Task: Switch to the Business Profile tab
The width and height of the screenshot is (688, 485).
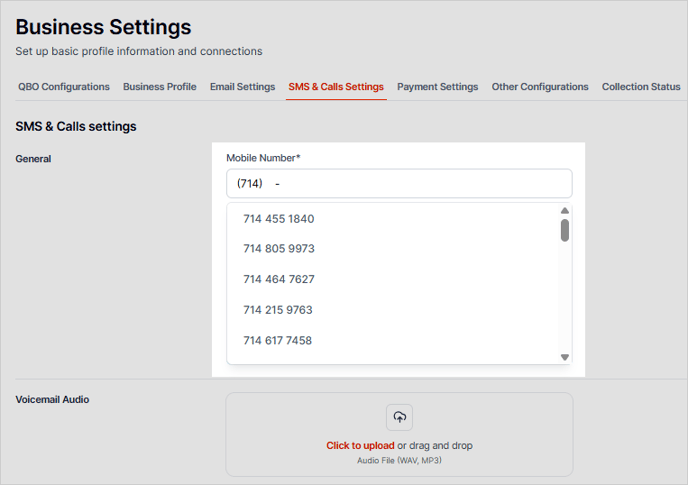Action: (160, 87)
